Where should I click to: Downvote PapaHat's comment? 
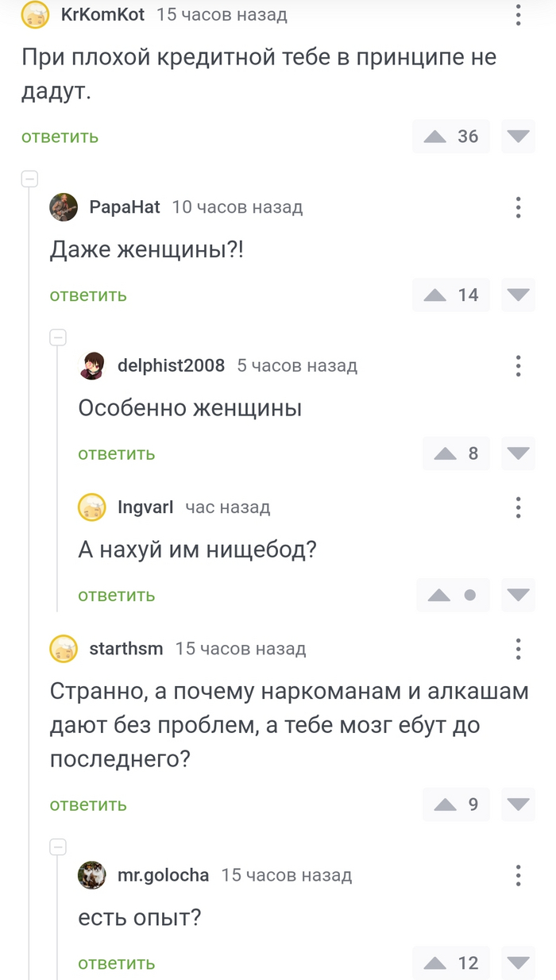click(x=517, y=295)
